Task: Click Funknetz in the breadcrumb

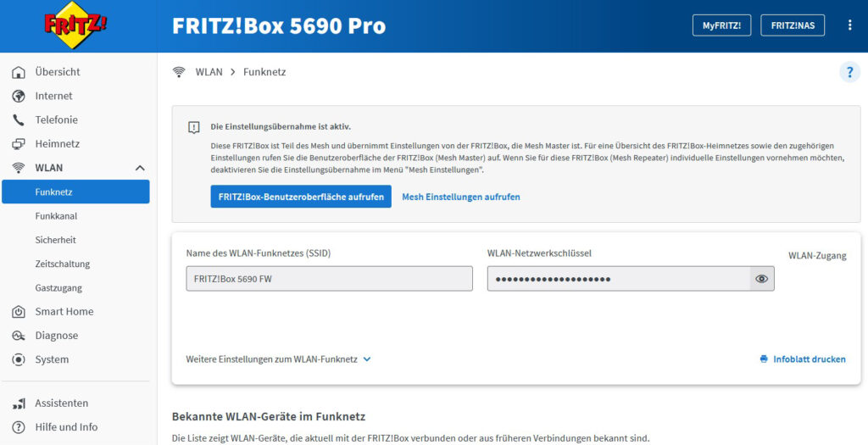Action: pyautogui.click(x=264, y=72)
